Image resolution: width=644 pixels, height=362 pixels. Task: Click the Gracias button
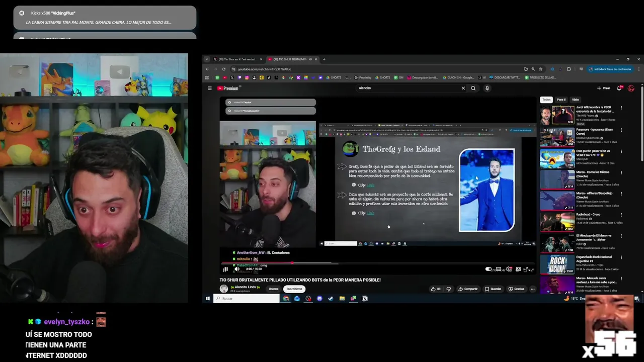click(516, 289)
